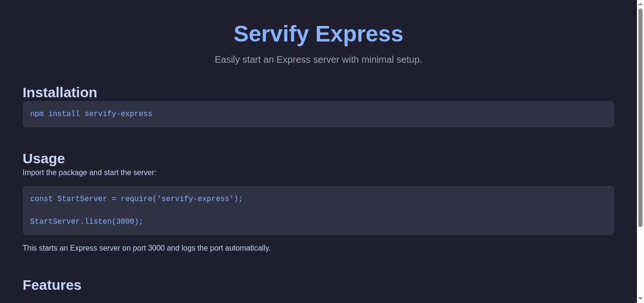Viewport: 644px width, 303px height.
Task: Click the Servify Express main title
Action: click(x=318, y=34)
